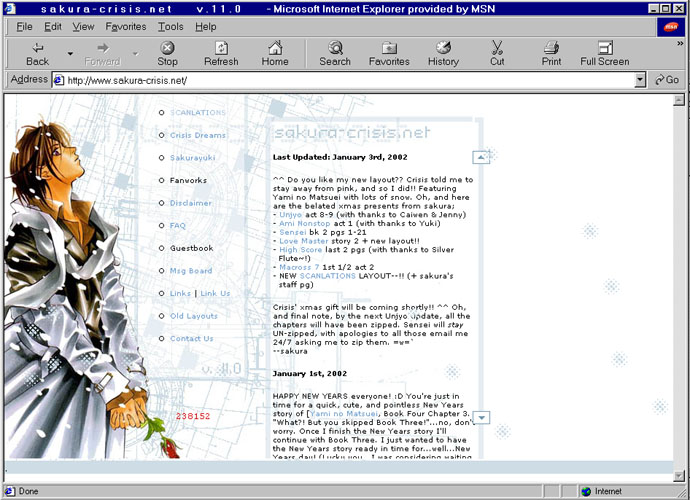Refresh the current page

coord(221,53)
